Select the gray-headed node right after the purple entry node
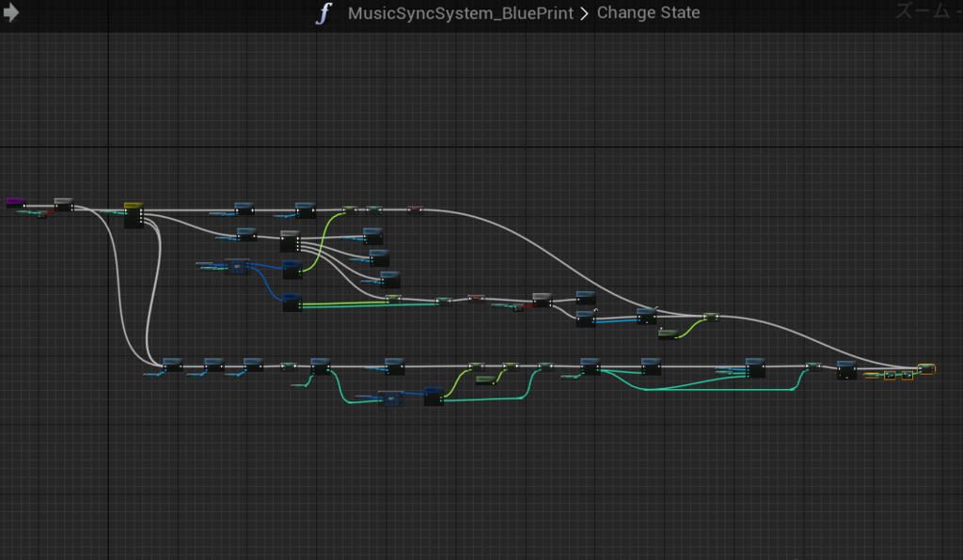This screenshot has height=560, width=963. pyautogui.click(x=64, y=204)
